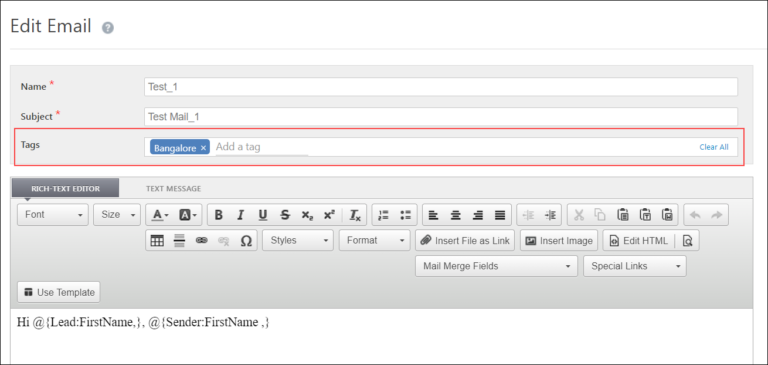This screenshot has width=768, height=365.
Task: Insert a special character (Omega)
Action: click(x=246, y=241)
